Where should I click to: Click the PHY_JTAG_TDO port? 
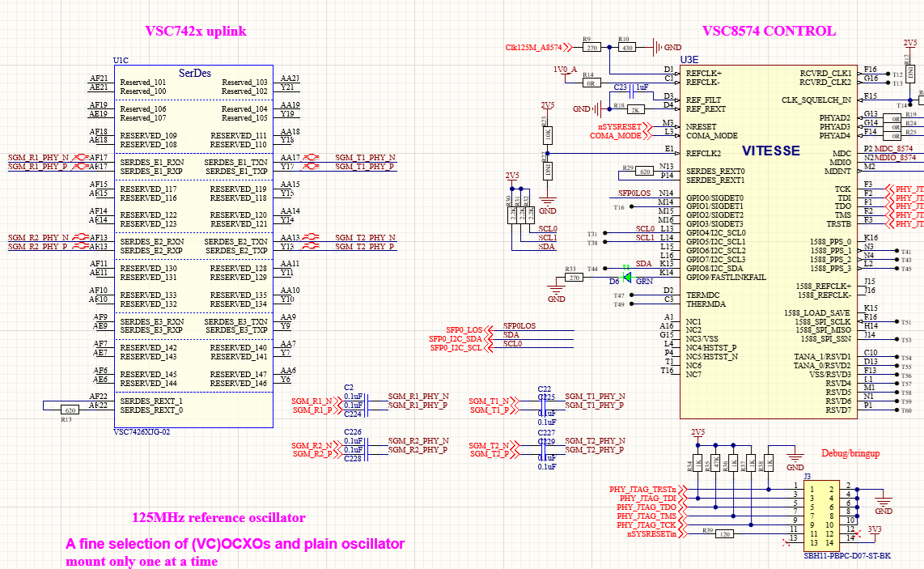click(651, 507)
